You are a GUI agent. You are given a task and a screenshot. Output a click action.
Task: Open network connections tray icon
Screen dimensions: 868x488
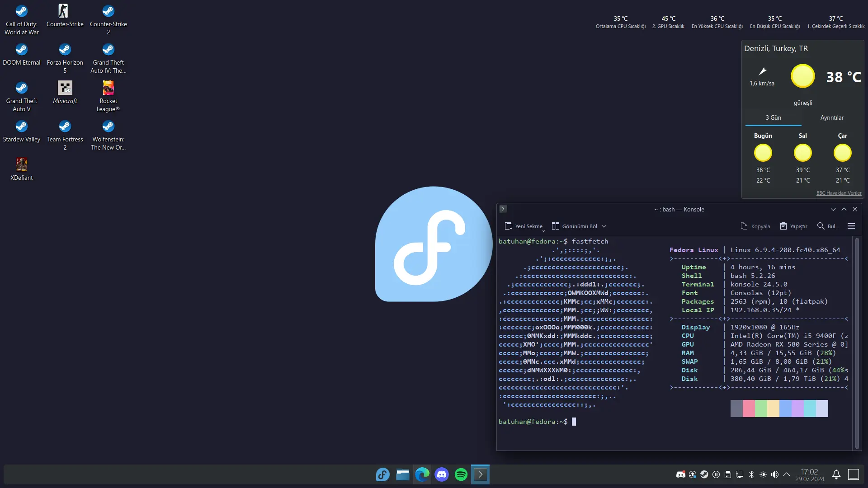[x=740, y=474]
